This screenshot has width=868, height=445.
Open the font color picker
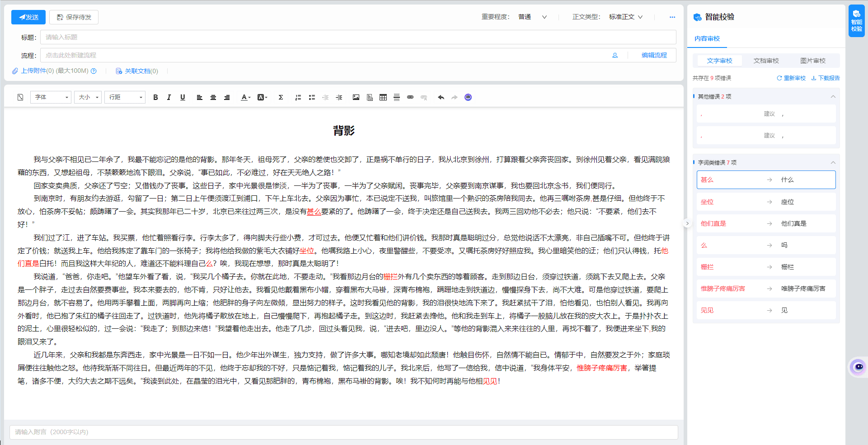point(245,97)
